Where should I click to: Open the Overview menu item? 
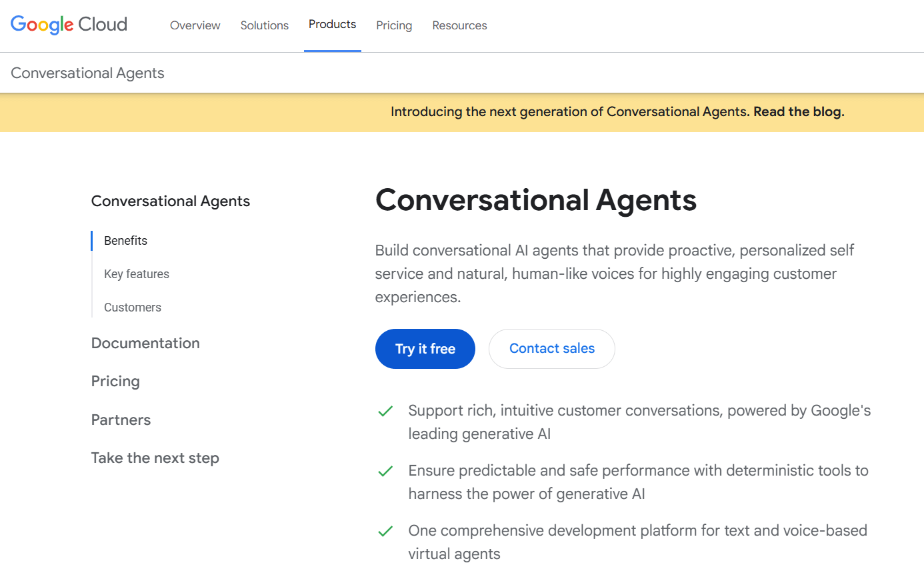point(195,25)
